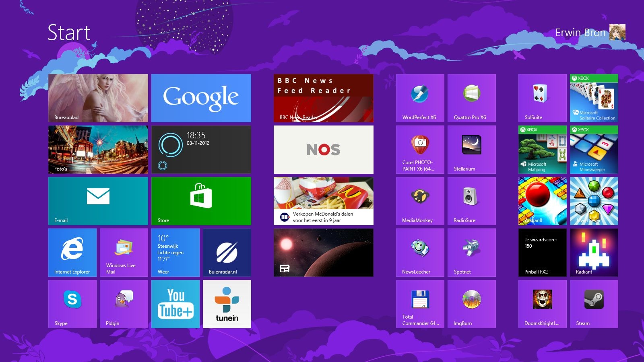Open the TuneIn radio tile
The image size is (644, 362).
[227, 304]
